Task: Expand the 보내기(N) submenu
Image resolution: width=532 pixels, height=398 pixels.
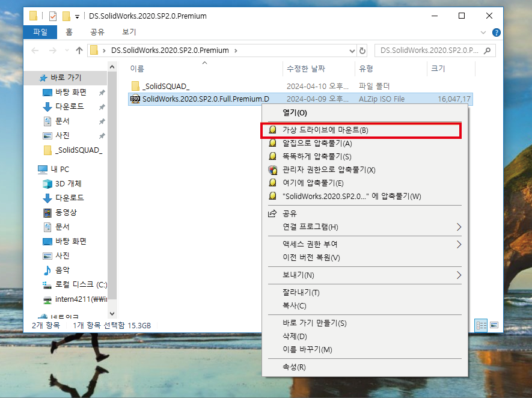Action: [365, 275]
